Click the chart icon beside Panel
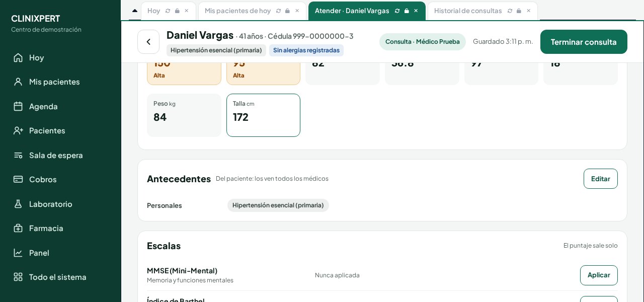The image size is (644, 302). point(18,253)
